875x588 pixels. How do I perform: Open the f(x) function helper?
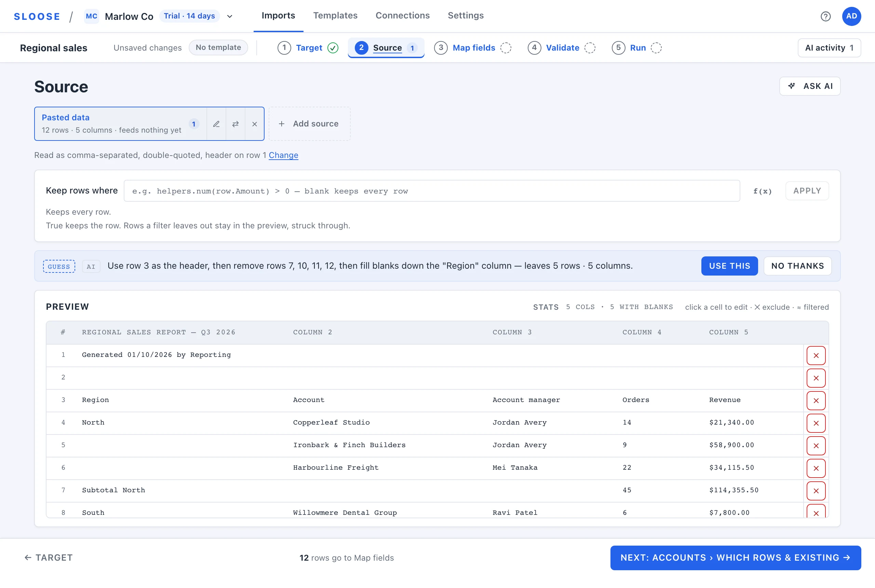pyautogui.click(x=762, y=191)
